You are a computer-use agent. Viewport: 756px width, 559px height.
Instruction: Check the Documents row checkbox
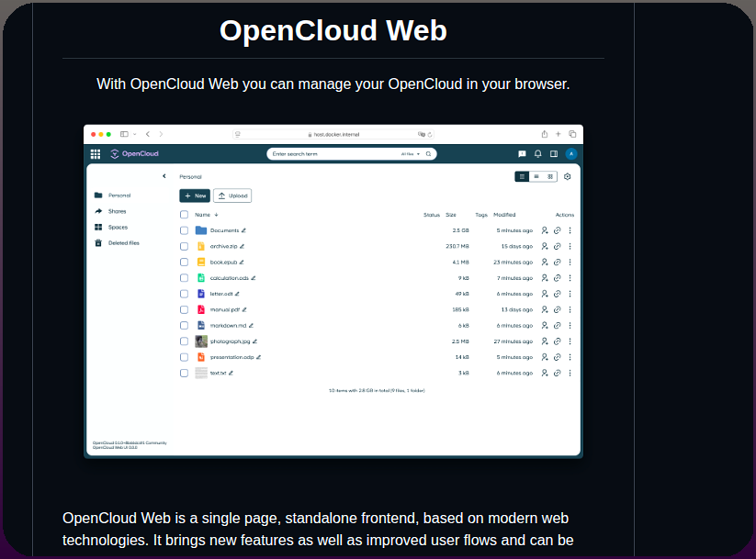pyautogui.click(x=185, y=230)
